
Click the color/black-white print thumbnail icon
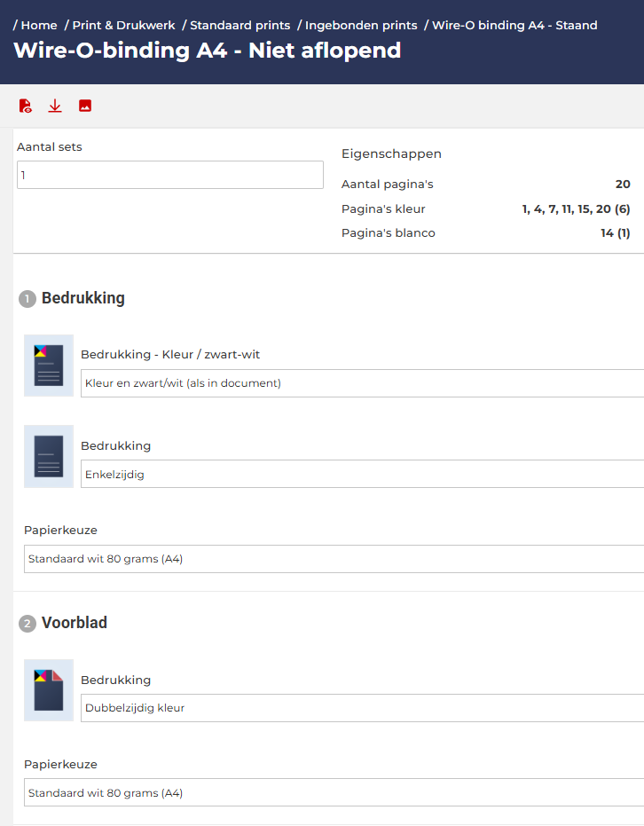click(49, 366)
